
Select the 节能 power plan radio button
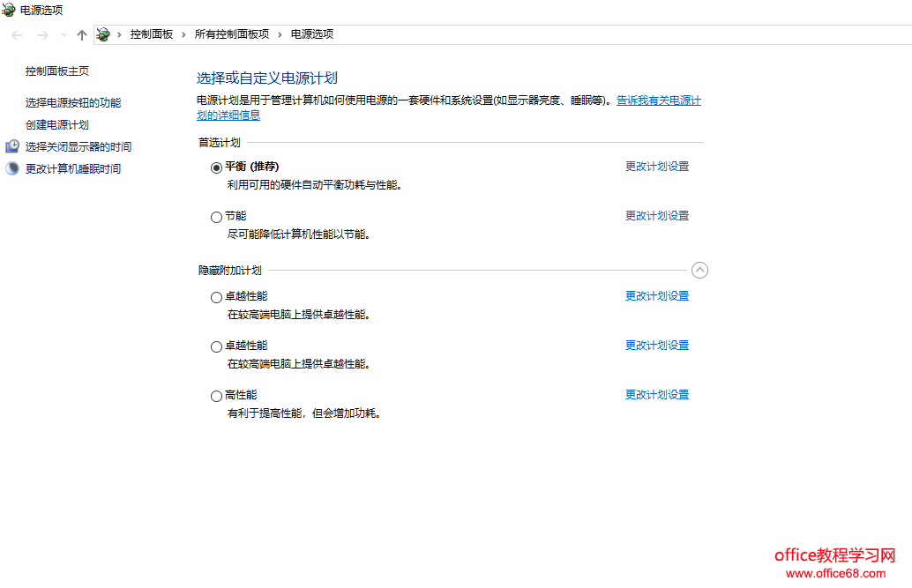tap(216, 217)
